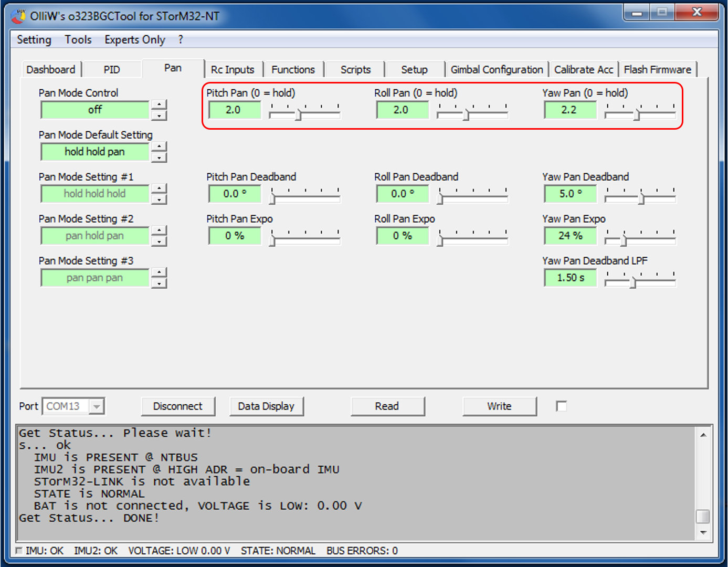The image size is (728, 567).
Task: Click the Yaw Pan Deadband slider handle
Action: pyautogui.click(x=641, y=198)
